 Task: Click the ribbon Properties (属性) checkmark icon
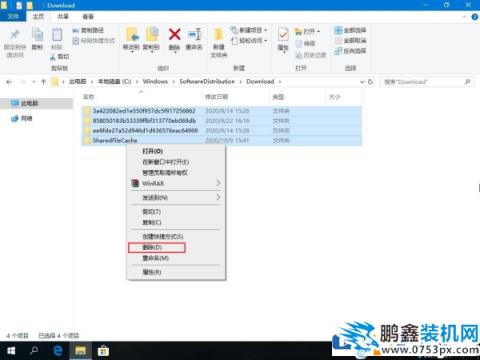(283, 35)
